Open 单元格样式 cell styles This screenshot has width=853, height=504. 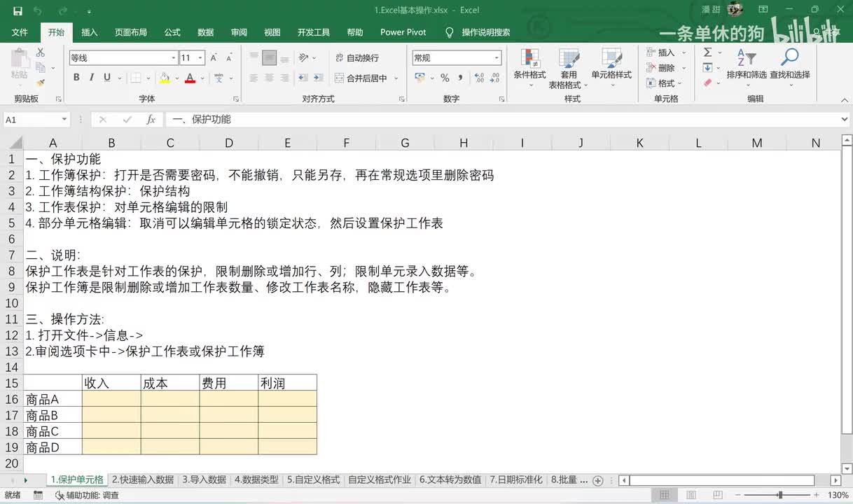pos(611,69)
